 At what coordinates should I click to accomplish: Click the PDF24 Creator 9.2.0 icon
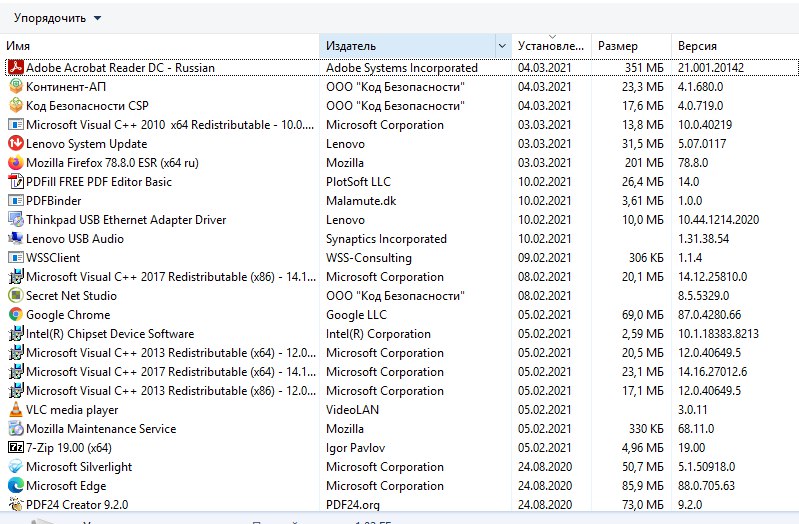(x=16, y=505)
